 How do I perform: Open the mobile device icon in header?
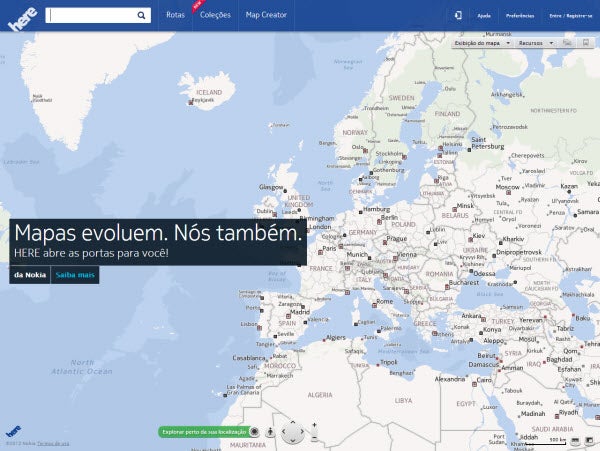coord(457,16)
